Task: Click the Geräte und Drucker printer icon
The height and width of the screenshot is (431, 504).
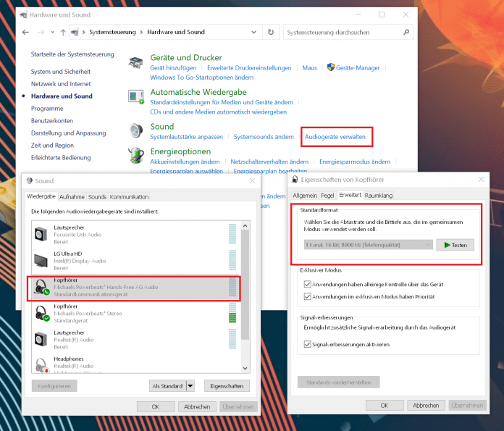Action: (x=135, y=62)
